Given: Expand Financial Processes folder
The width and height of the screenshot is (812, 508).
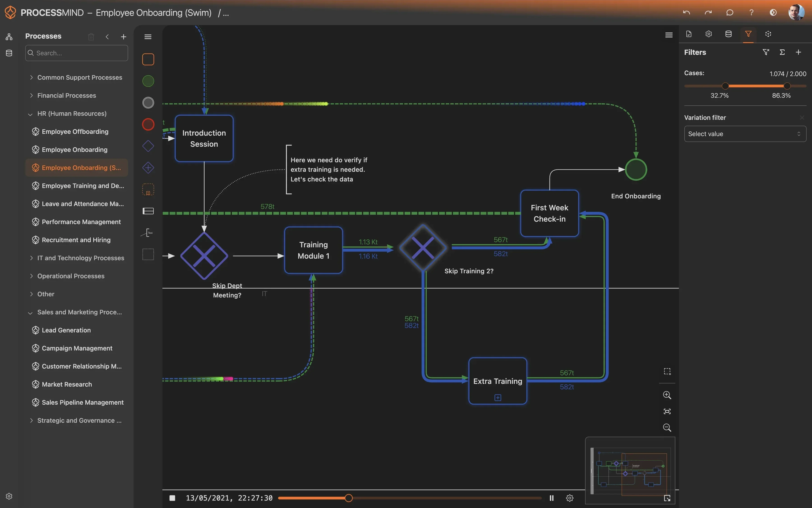Looking at the screenshot, I should tap(31, 95).
